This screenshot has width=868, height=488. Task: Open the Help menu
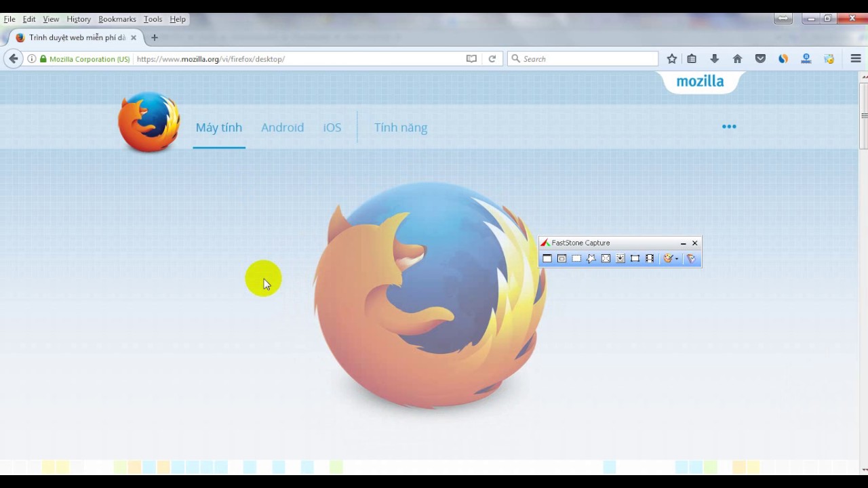pyautogui.click(x=178, y=19)
